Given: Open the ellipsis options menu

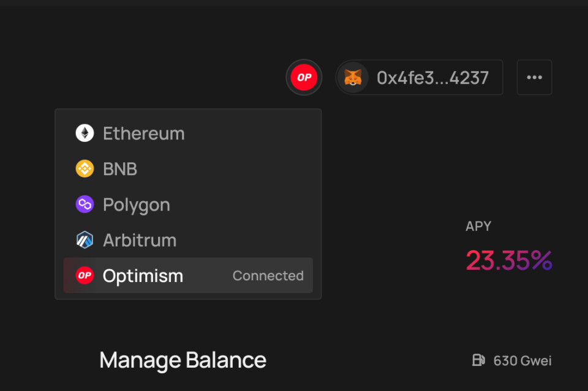Looking at the screenshot, I should (534, 77).
